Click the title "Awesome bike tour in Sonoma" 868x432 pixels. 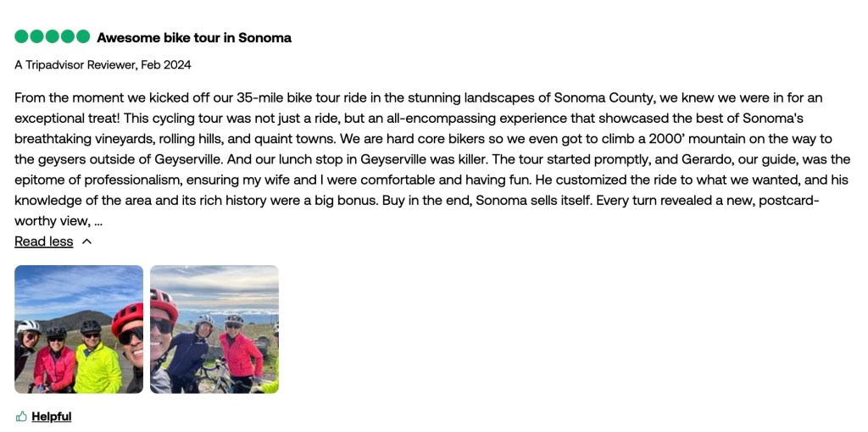[194, 37]
